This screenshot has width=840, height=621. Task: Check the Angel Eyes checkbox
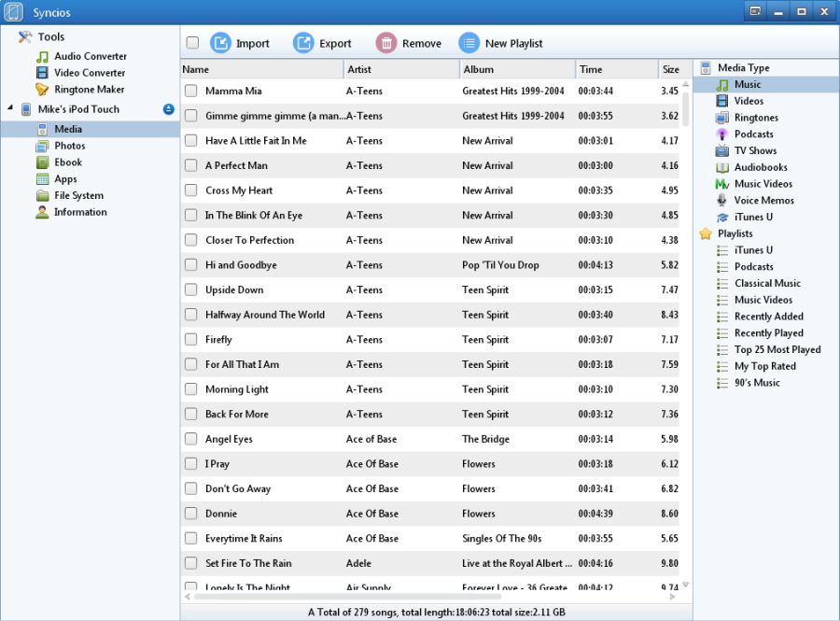pyautogui.click(x=190, y=439)
